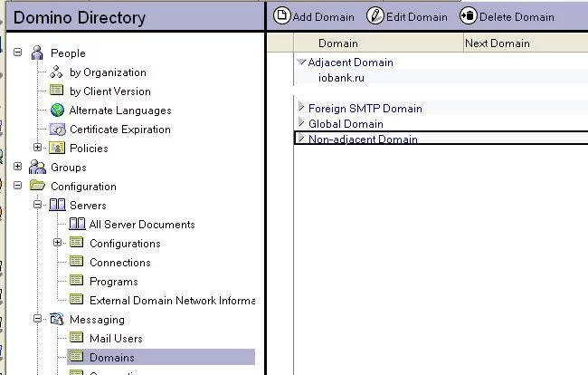Image resolution: width=588 pixels, height=375 pixels.
Task: Click the Groups people icon
Action: [37, 168]
